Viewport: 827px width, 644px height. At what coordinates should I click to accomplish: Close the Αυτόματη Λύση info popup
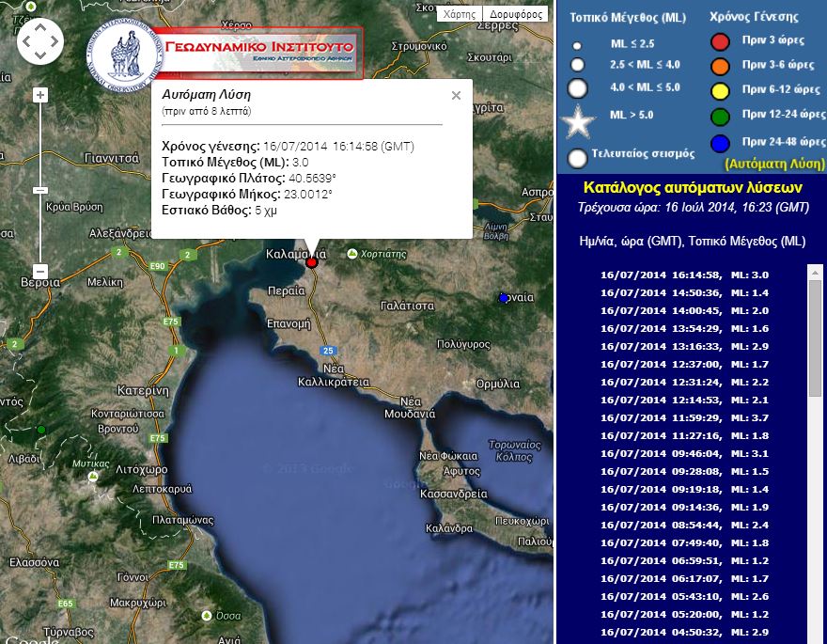point(456,95)
